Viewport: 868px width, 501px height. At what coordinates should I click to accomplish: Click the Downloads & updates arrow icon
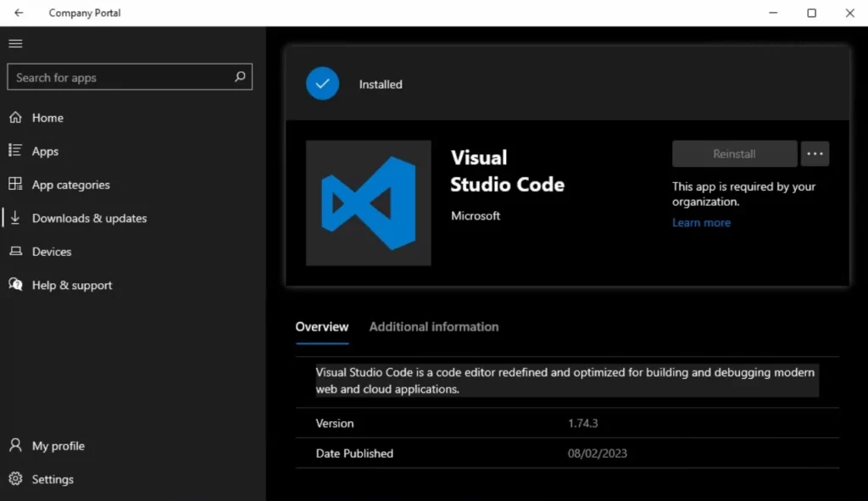15,218
